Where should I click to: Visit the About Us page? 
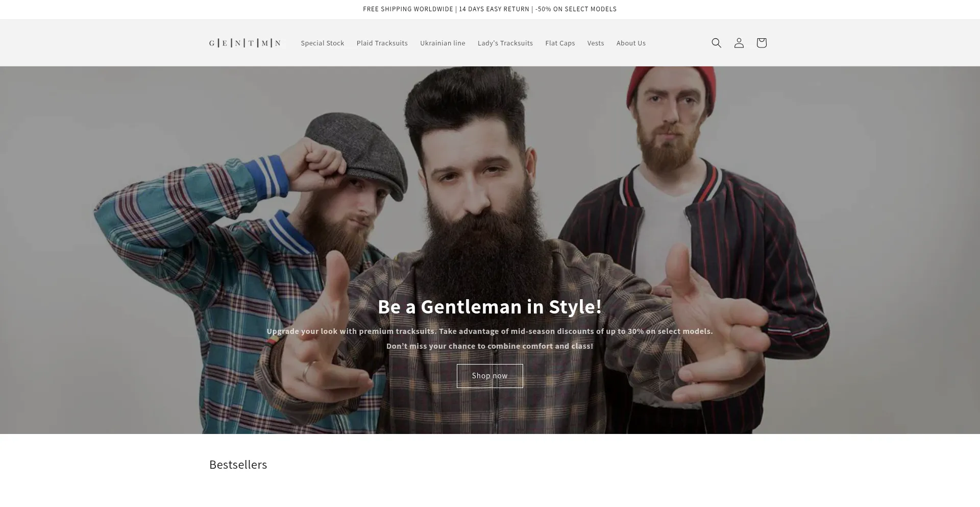[x=631, y=43]
